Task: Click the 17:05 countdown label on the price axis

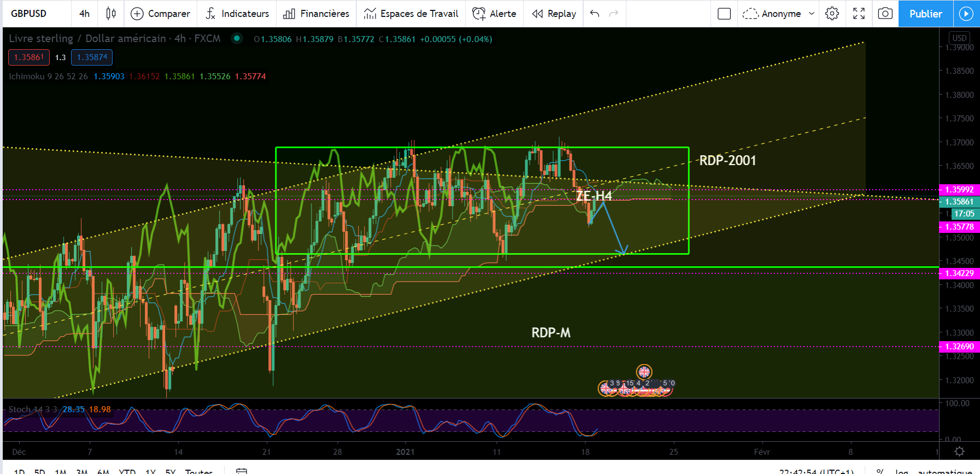Action: (965, 214)
